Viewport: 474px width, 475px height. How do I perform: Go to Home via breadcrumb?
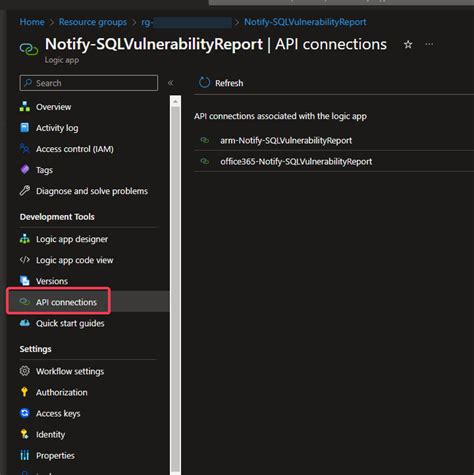pos(32,22)
